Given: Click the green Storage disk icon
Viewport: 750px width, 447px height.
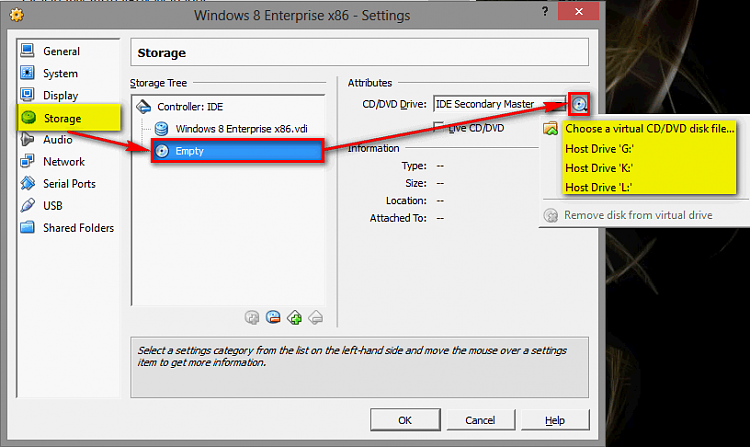Looking at the screenshot, I should tap(29, 117).
